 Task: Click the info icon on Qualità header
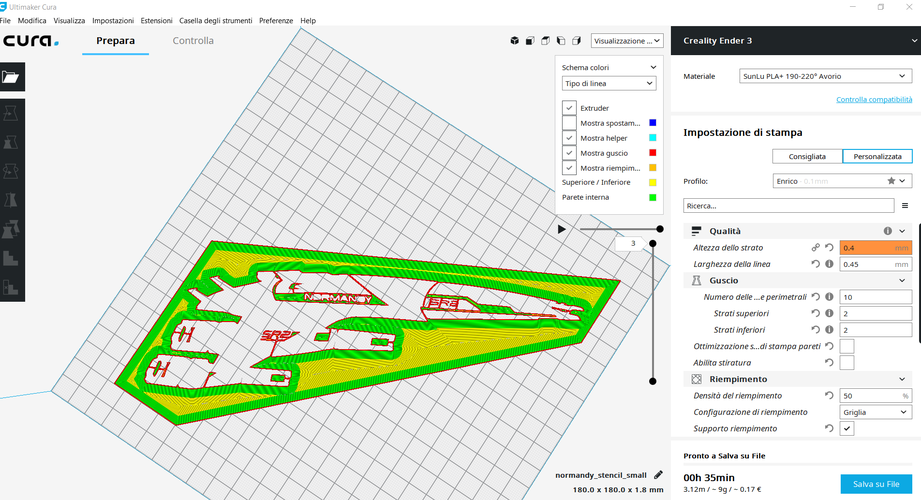coord(888,231)
